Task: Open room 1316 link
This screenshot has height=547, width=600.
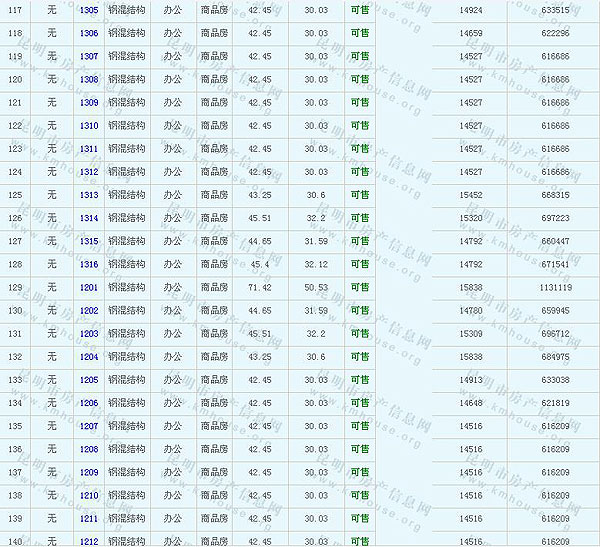Action: (89, 264)
